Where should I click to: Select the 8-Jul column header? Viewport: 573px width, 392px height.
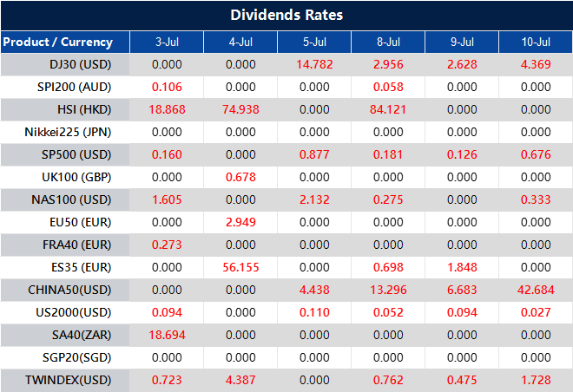388,42
